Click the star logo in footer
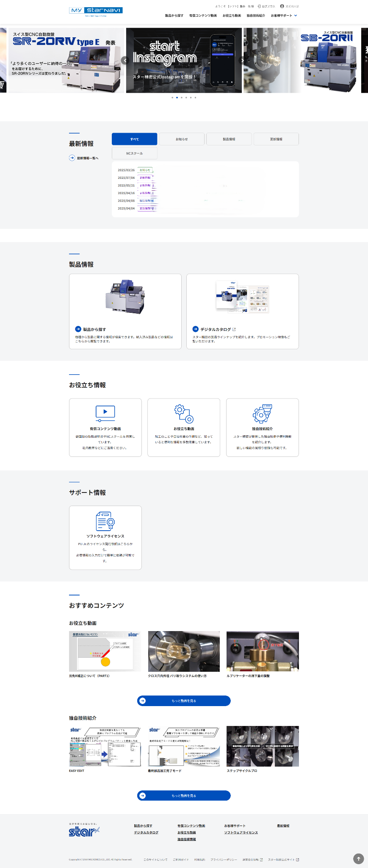 (84, 830)
